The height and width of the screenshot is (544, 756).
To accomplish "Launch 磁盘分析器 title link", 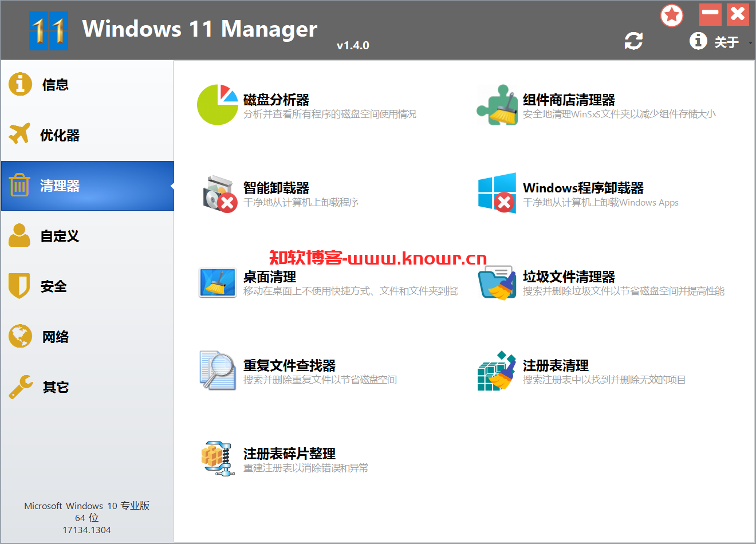I will coord(276,100).
